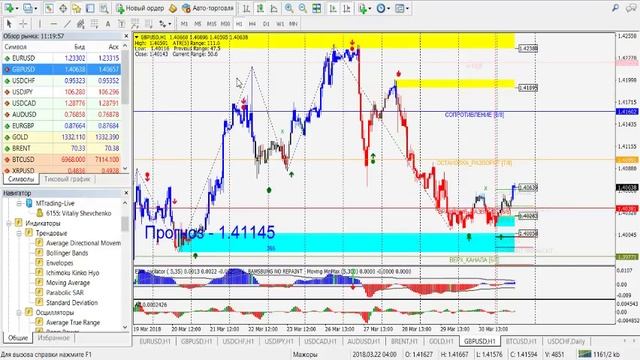The image size is (640, 360).
Task: Open the BTCUSD,H1 chart tab
Action: point(521,341)
